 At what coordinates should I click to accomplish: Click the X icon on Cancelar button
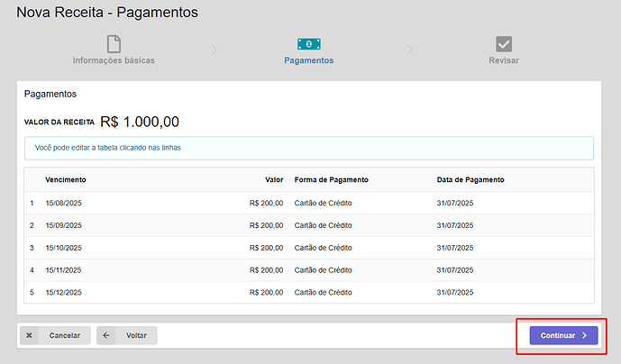[x=30, y=335]
